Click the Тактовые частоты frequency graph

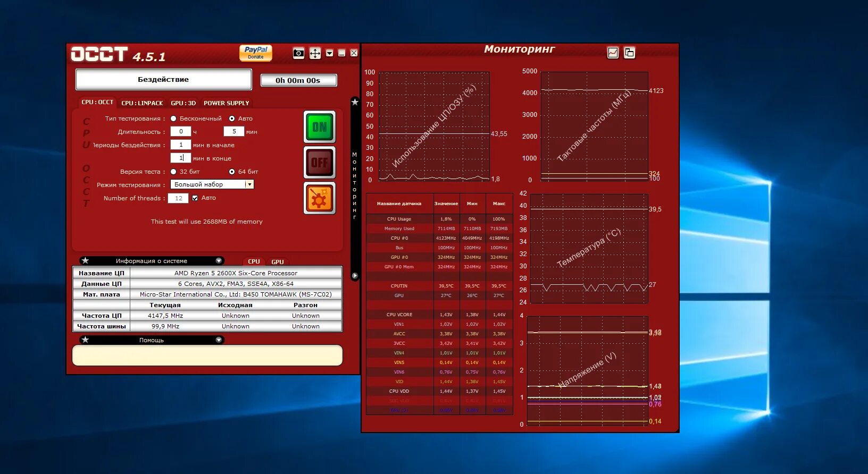(595, 127)
